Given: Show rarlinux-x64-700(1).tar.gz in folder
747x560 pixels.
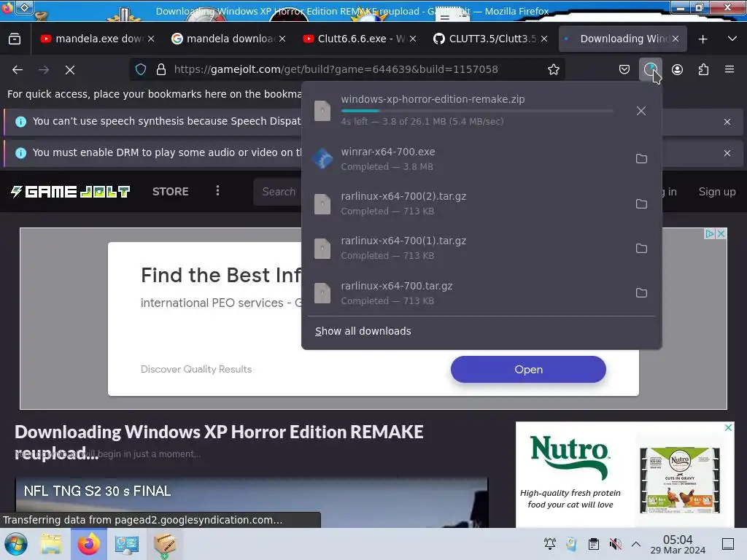Looking at the screenshot, I should [641, 248].
